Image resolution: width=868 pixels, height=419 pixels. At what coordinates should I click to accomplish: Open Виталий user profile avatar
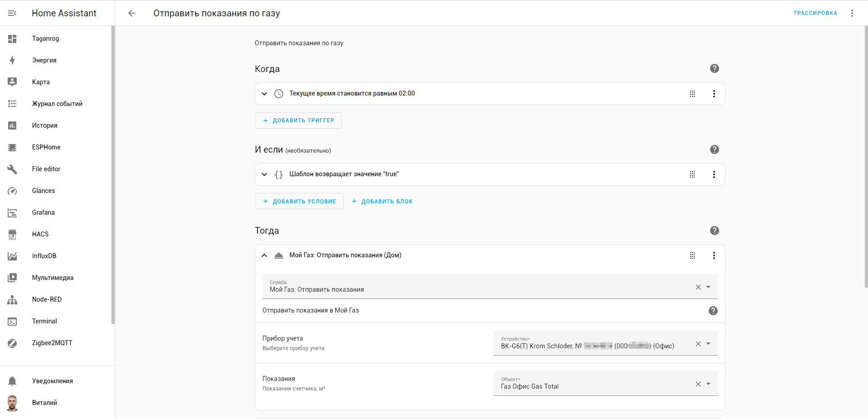12,403
